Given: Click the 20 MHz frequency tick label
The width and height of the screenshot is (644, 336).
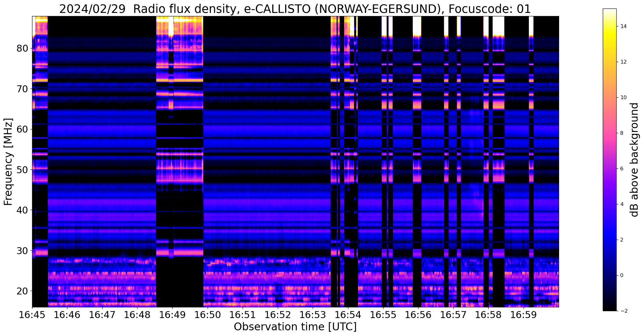Looking at the screenshot, I should click(x=23, y=291).
